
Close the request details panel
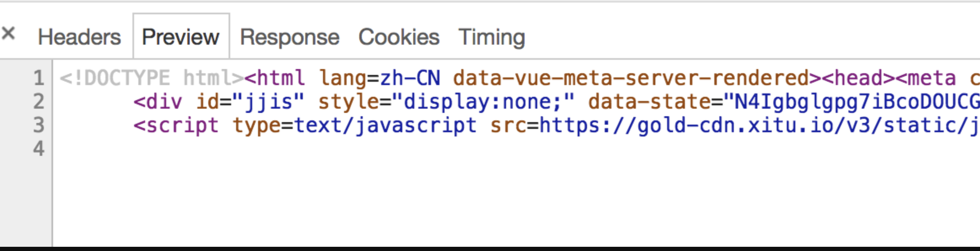click(x=8, y=33)
